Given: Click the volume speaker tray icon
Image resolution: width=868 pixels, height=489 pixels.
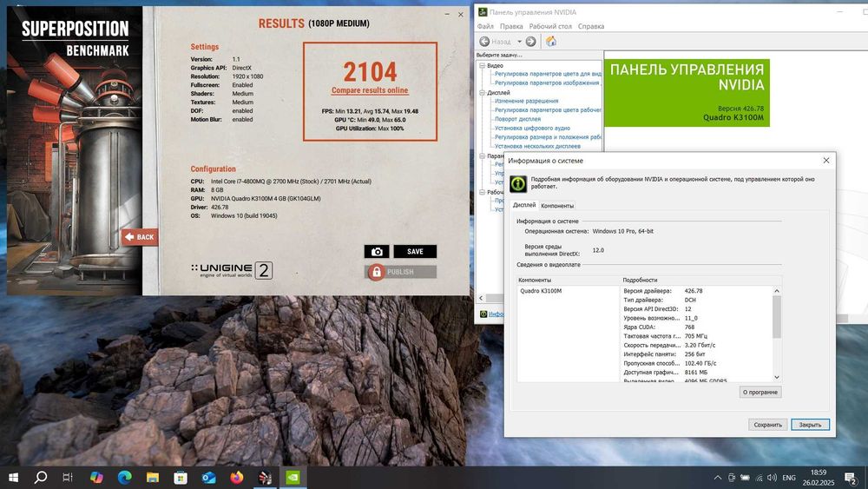Looking at the screenshot, I should [773, 478].
